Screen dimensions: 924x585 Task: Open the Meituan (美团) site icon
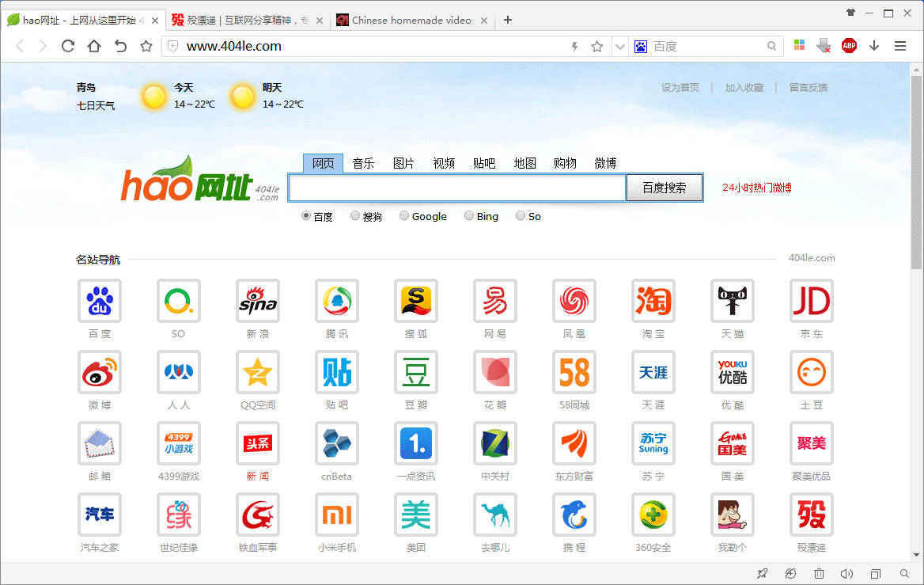tap(416, 515)
